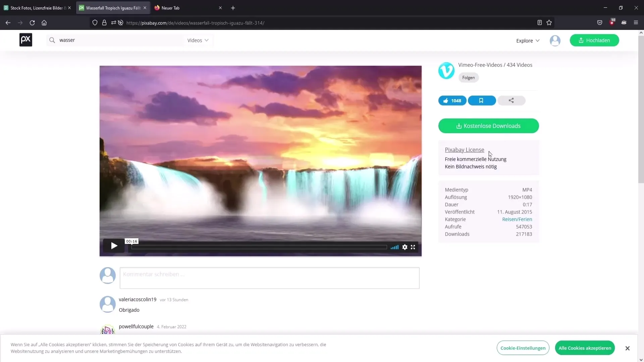Click the search magnifier icon
644x362 pixels.
tap(52, 40)
